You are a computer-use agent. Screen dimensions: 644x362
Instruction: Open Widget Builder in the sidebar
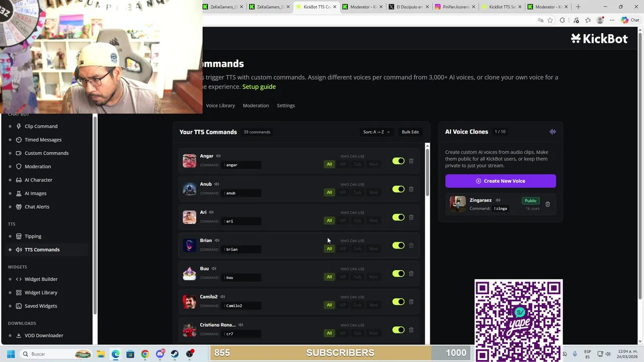pos(41,279)
